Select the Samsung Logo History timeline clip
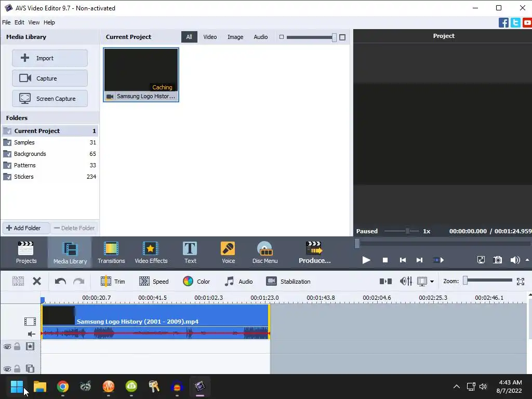This screenshot has height=399, width=532. 155,322
